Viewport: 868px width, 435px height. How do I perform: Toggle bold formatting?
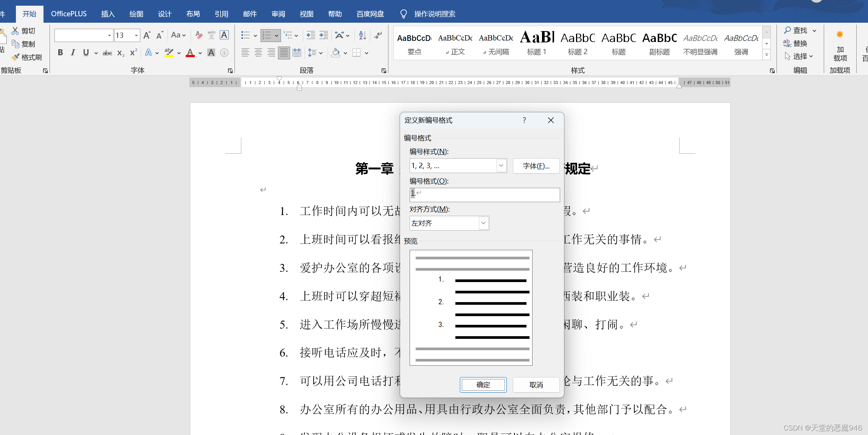click(x=60, y=53)
